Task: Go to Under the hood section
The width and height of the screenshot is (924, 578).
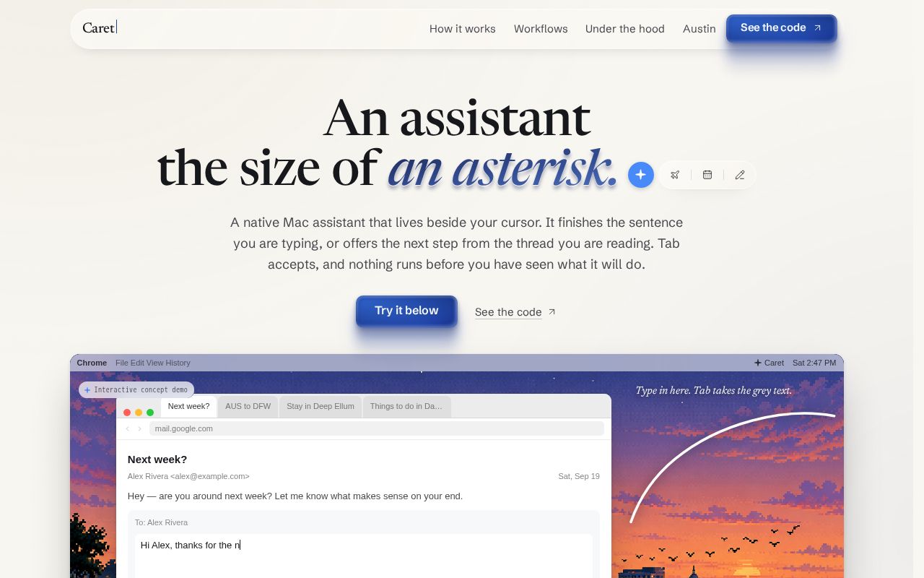Action: [625, 29]
